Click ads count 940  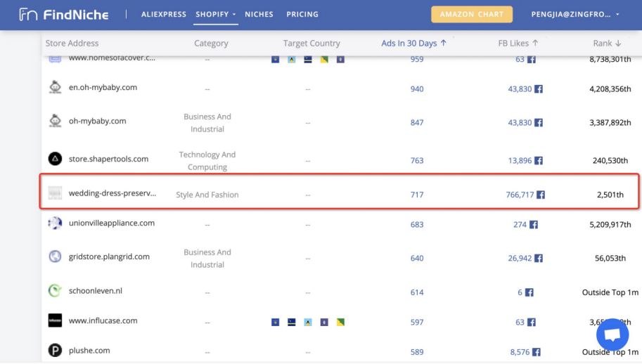(x=417, y=89)
